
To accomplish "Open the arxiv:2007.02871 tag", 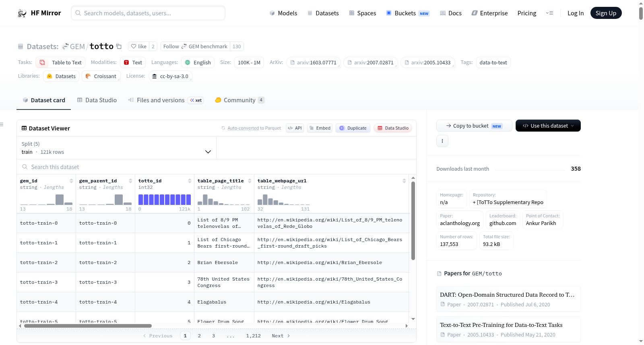I will point(371,62).
